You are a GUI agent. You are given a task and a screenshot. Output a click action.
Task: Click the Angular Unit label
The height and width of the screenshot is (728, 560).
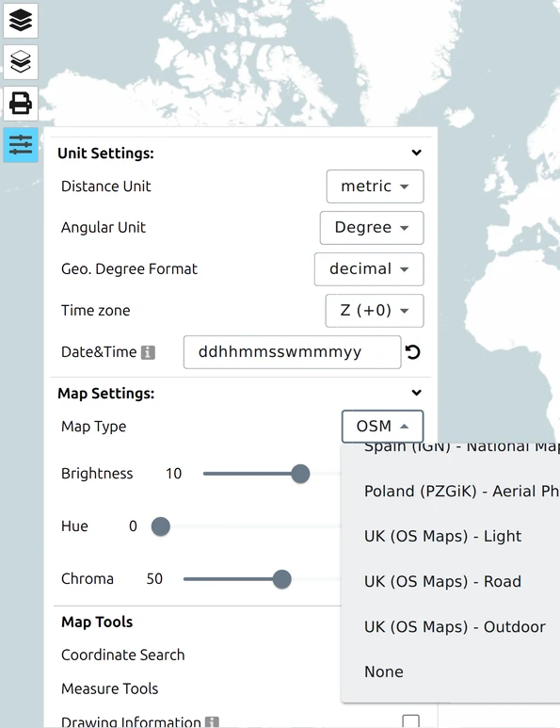(x=103, y=228)
